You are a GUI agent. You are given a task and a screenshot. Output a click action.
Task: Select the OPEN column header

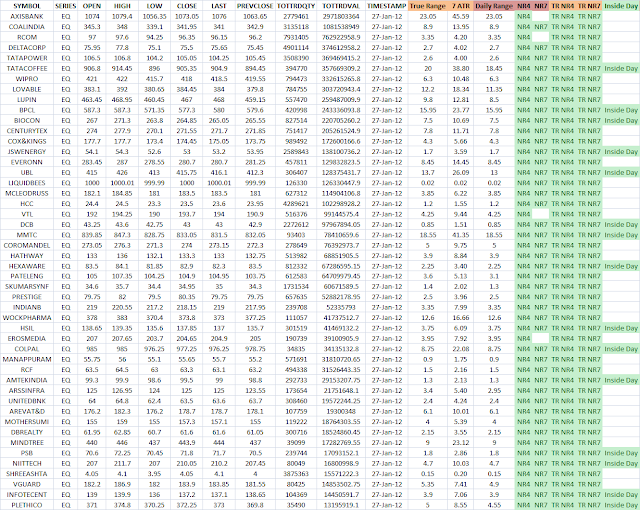[92, 6]
